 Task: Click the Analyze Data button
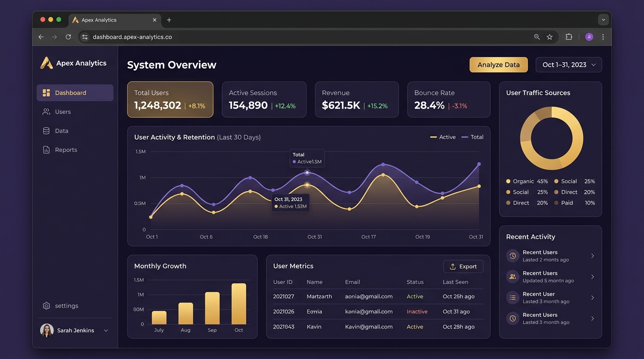498,65
